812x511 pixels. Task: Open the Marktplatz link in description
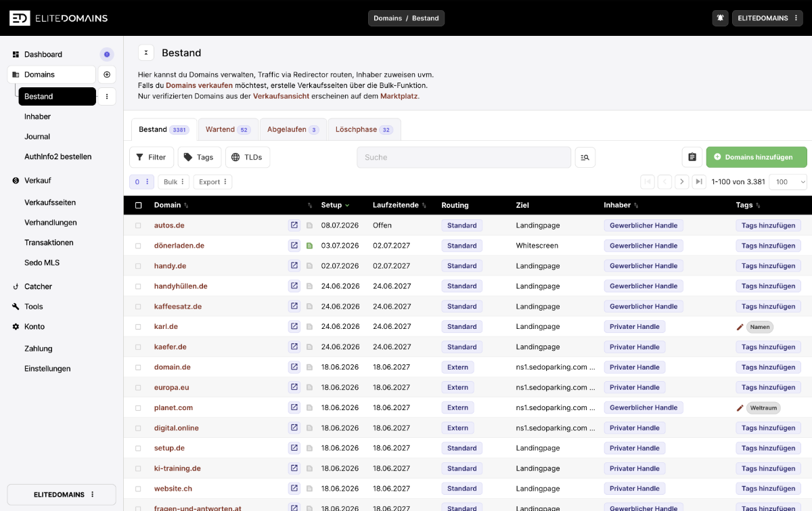coord(399,96)
